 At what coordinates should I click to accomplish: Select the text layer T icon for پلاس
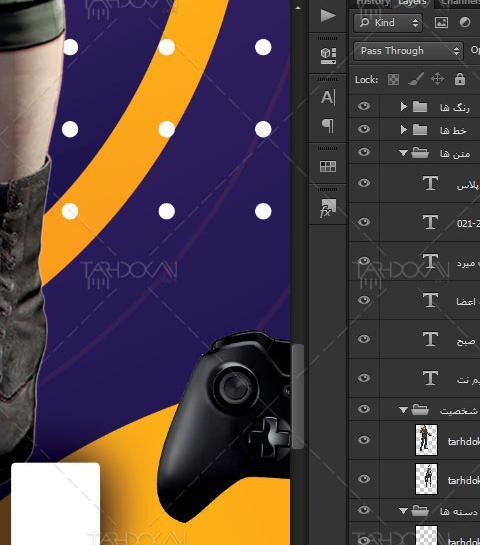tap(430, 183)
